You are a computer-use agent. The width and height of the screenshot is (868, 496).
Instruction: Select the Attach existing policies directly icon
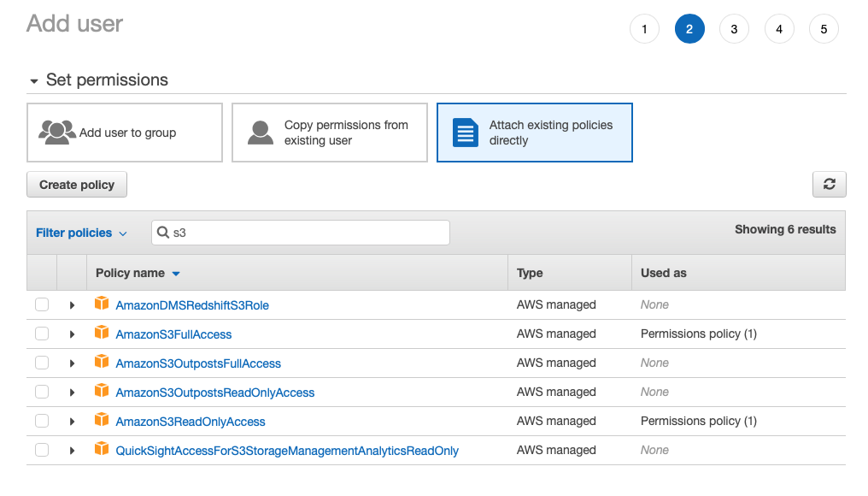click(x=466, y=133)
